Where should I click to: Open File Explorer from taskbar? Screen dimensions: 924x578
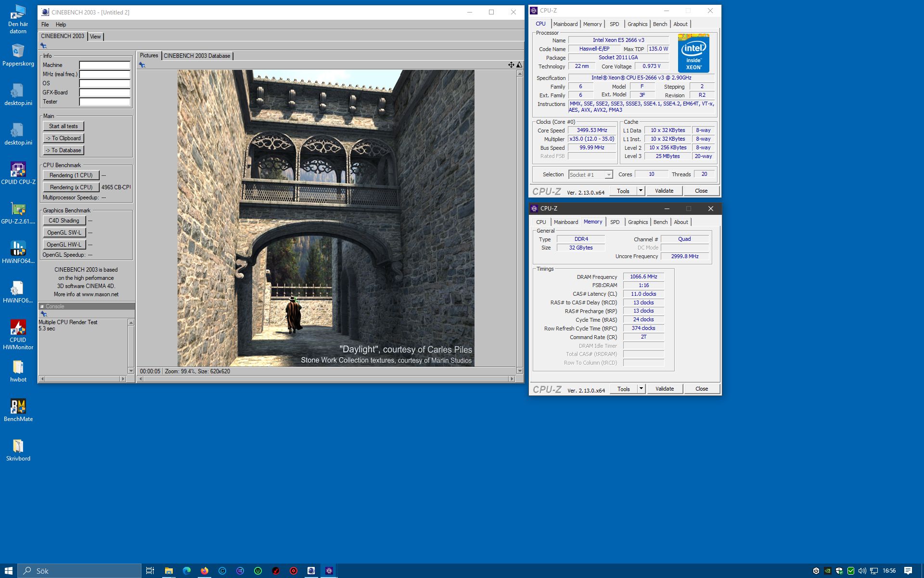[168, 571]
